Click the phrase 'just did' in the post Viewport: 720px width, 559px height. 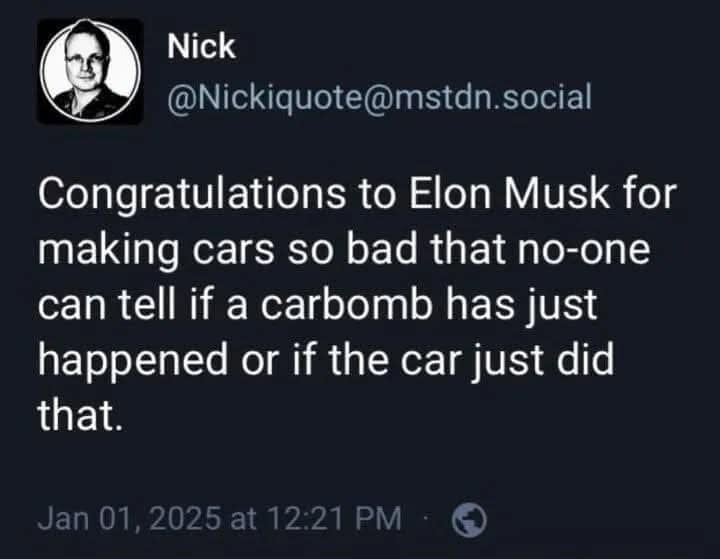pyautogui.click(x=554, y=359)
